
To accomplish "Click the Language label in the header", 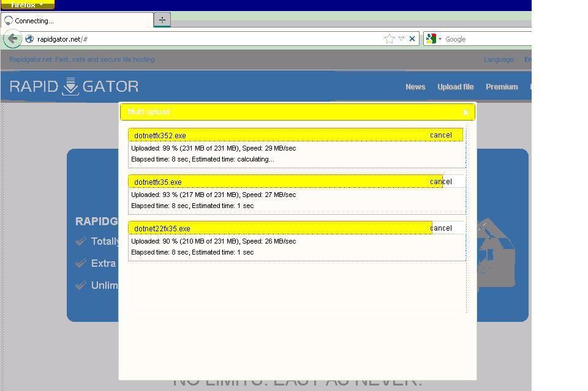I will point(499,59).
